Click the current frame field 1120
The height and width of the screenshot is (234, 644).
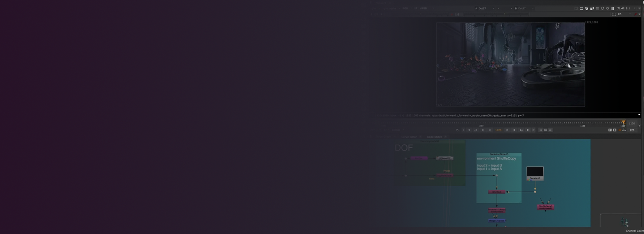[498, 130]
